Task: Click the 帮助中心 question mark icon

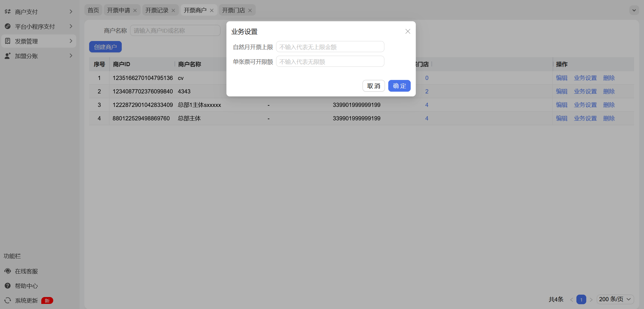Action: point(8,286)
